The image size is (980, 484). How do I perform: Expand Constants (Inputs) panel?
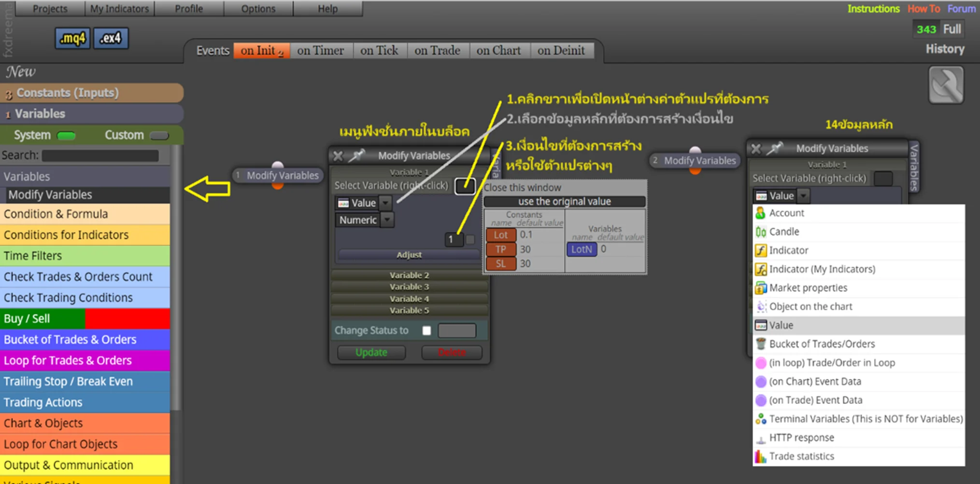tap(92, 93)
